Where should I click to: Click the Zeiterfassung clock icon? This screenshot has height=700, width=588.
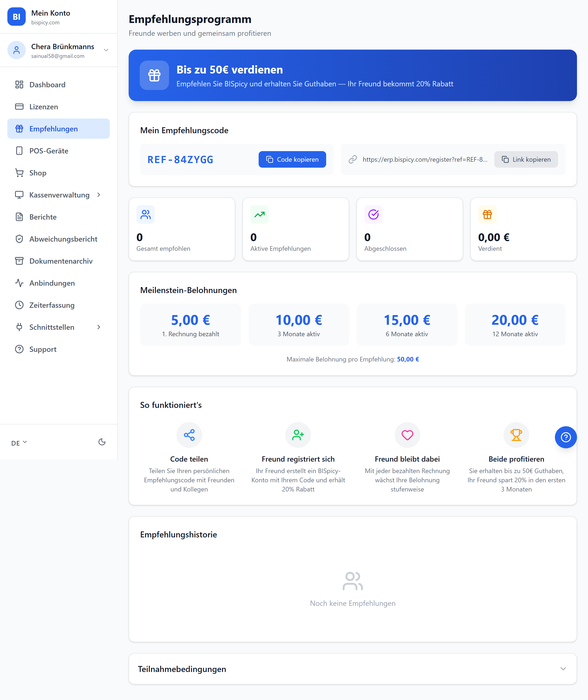(19, 305)
